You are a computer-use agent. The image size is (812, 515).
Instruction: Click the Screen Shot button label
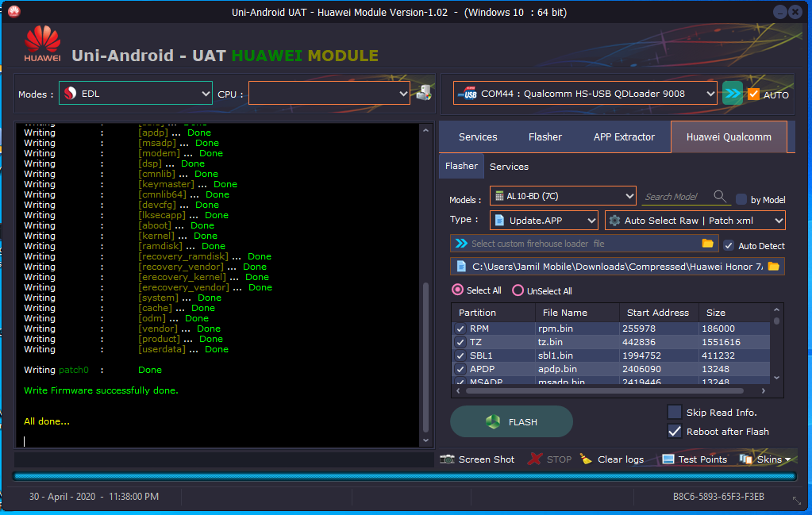[x=487, y=459]
